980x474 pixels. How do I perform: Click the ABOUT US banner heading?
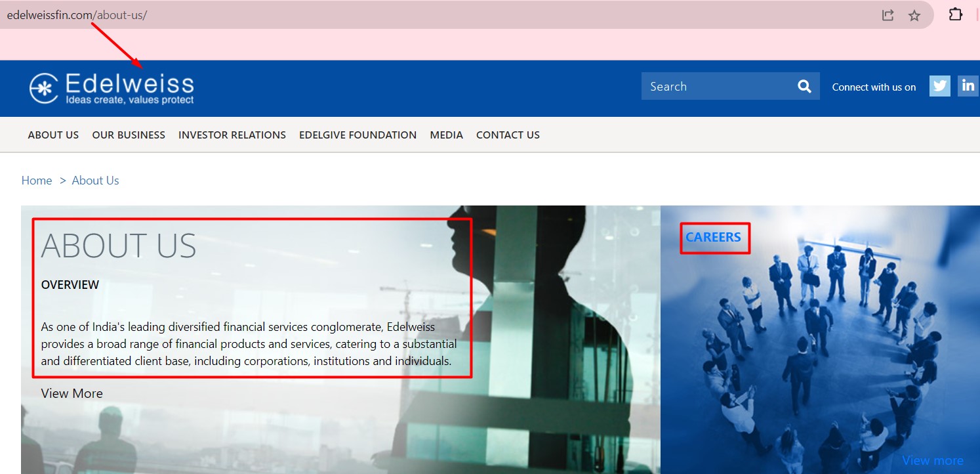pos(119,246)
